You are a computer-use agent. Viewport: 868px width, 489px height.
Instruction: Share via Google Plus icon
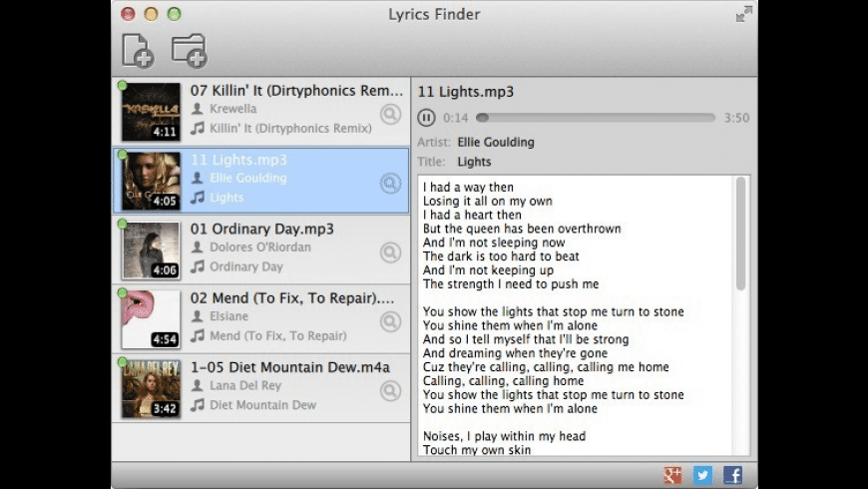(x=672, y=475)
